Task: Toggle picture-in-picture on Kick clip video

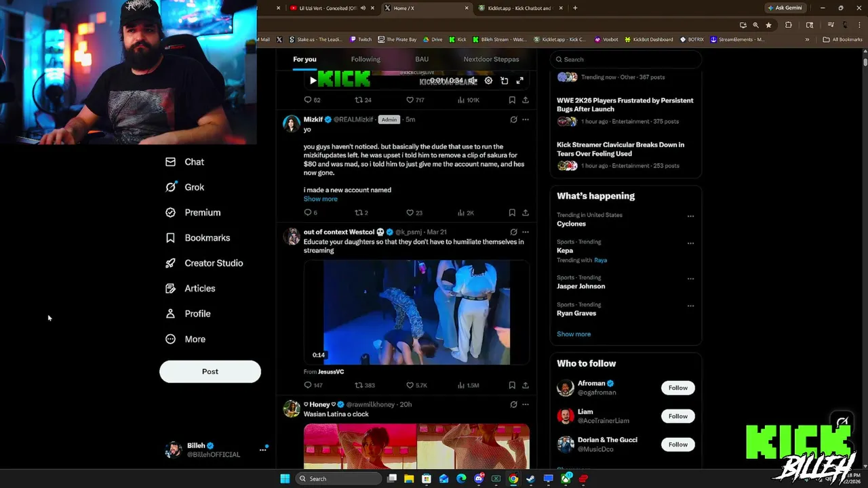Action: [504, 81]
